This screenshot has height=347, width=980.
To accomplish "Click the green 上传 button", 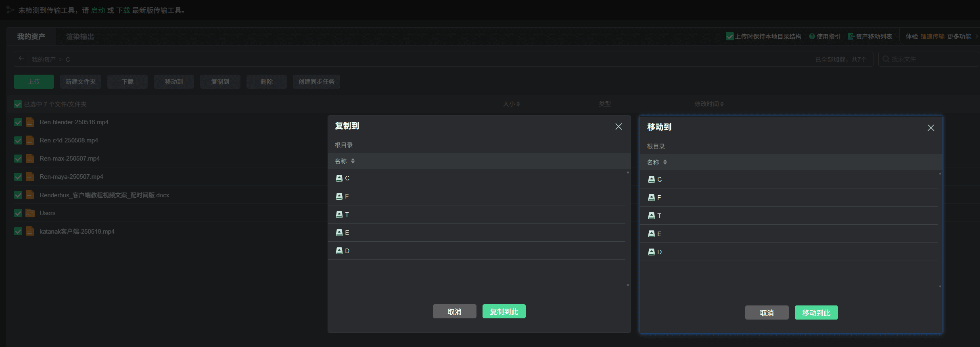I will point(34,82).
